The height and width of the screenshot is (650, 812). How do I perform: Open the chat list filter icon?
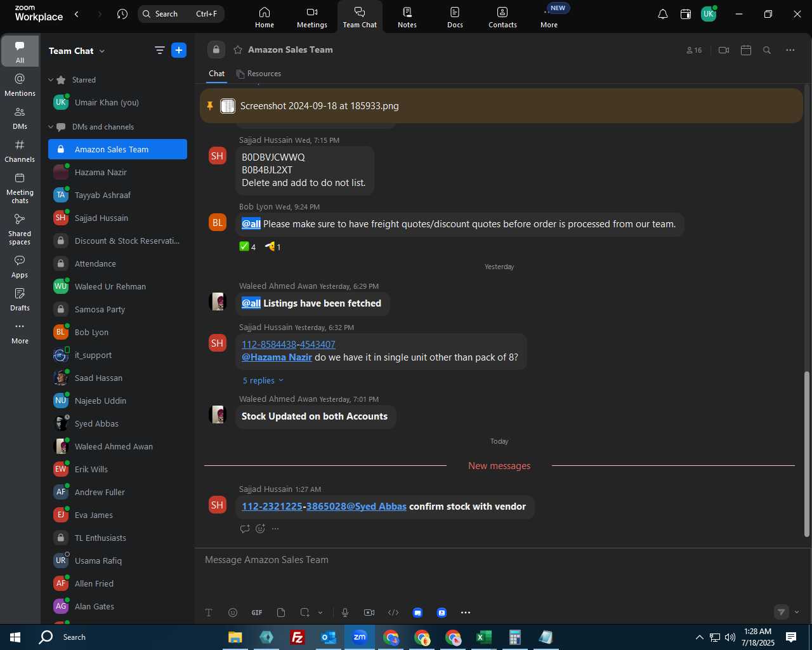[x=160, y=50]
